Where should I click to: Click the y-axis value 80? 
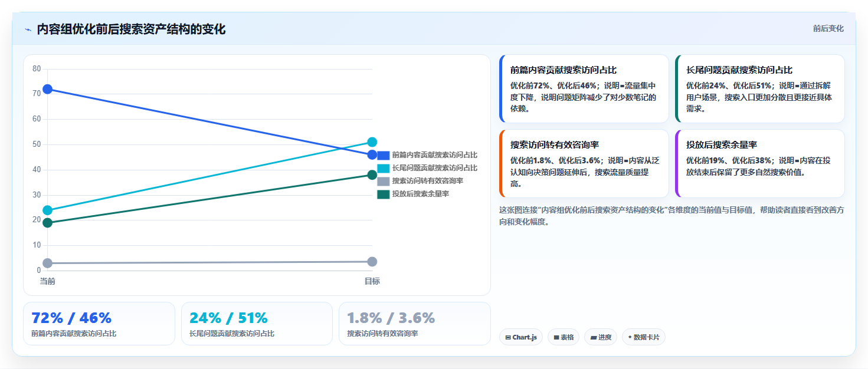[37, 69]
